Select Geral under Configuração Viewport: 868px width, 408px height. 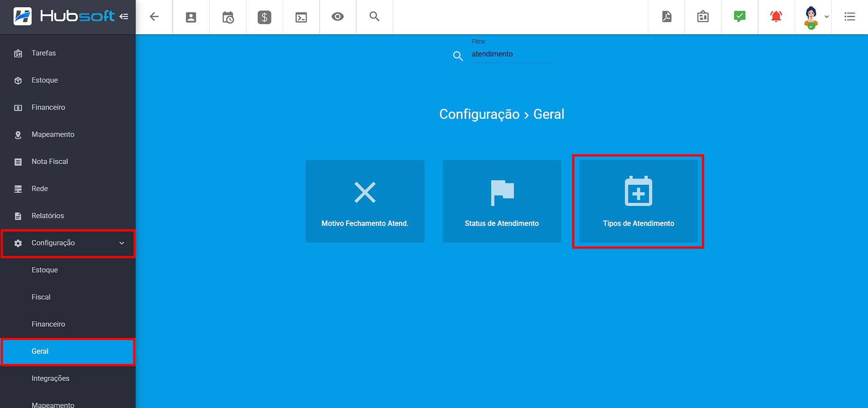tap(68, 352)
